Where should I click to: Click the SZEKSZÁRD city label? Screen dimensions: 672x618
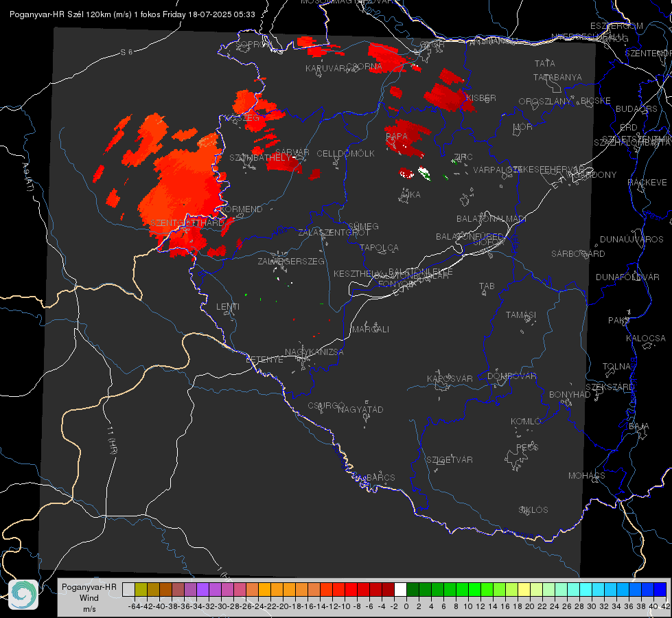610,387
